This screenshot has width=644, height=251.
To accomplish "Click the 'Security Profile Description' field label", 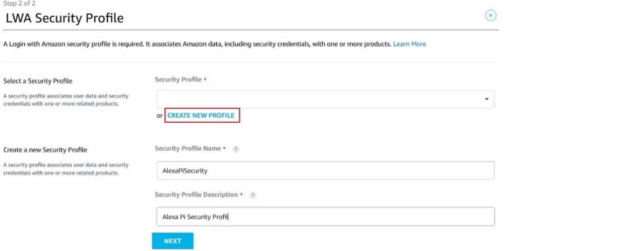I will tap(196, 195).
